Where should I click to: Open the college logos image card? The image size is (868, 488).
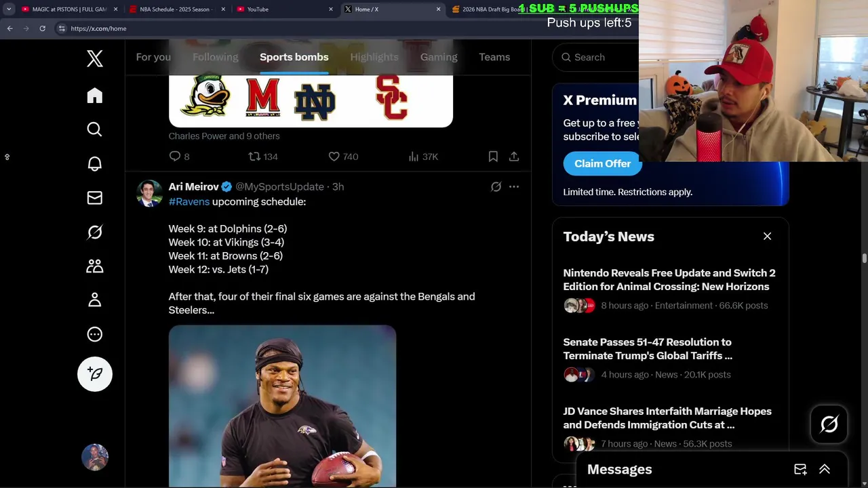pyautogui.click(x=311, y=100)
